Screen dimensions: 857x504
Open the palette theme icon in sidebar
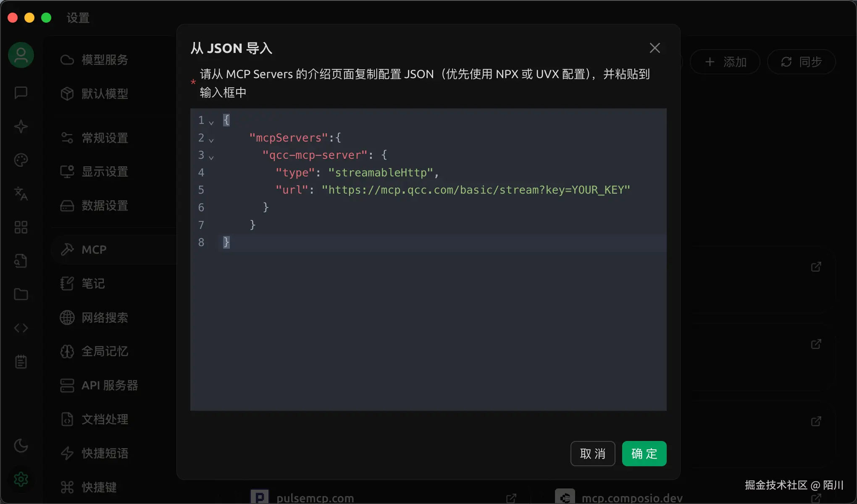pos(21,160)
